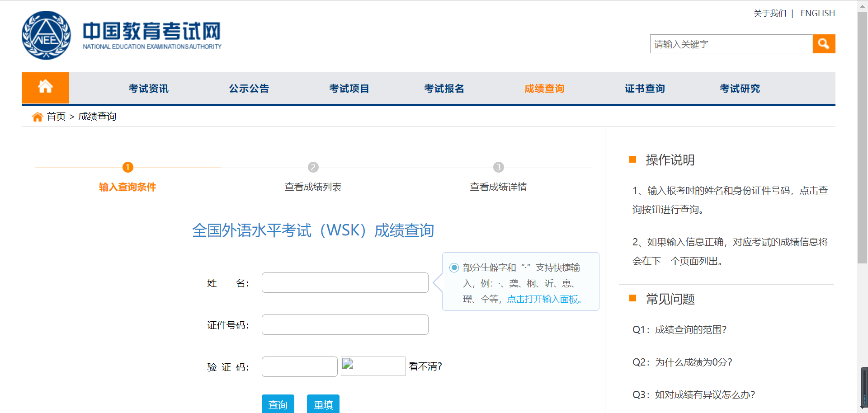Open the 考试报名 navigation item

click(x=444, y=89)
